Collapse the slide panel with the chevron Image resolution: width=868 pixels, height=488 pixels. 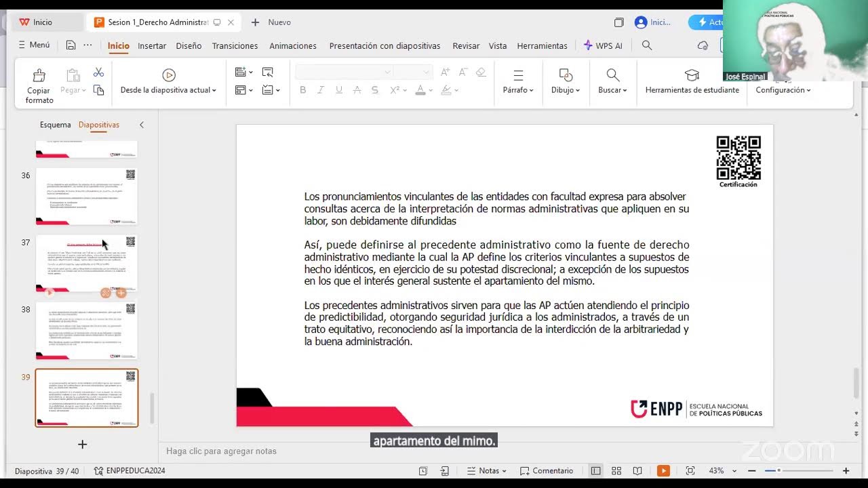(x=142, y=125)
